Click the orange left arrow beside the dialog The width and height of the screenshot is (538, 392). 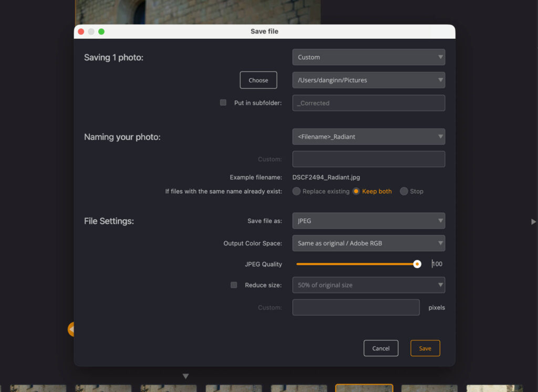pos(71,329)
